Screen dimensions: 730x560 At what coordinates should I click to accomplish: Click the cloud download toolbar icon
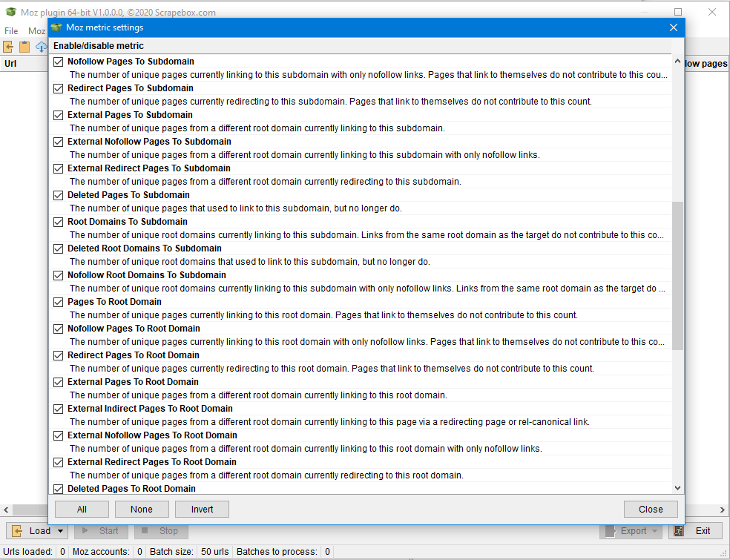pyautogui.click(x=42, y=47)
